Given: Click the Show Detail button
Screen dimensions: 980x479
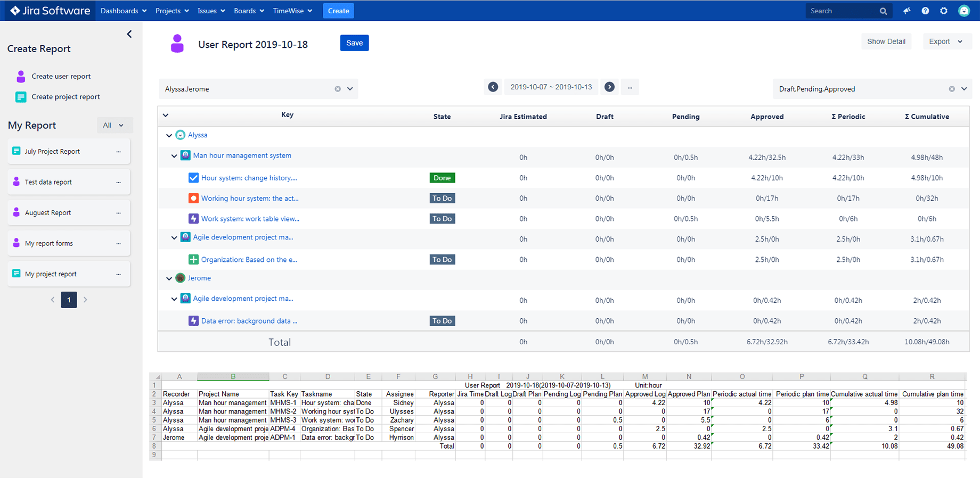Looking at the screenshot, I should pyautogui.click(x=886, y=42).
